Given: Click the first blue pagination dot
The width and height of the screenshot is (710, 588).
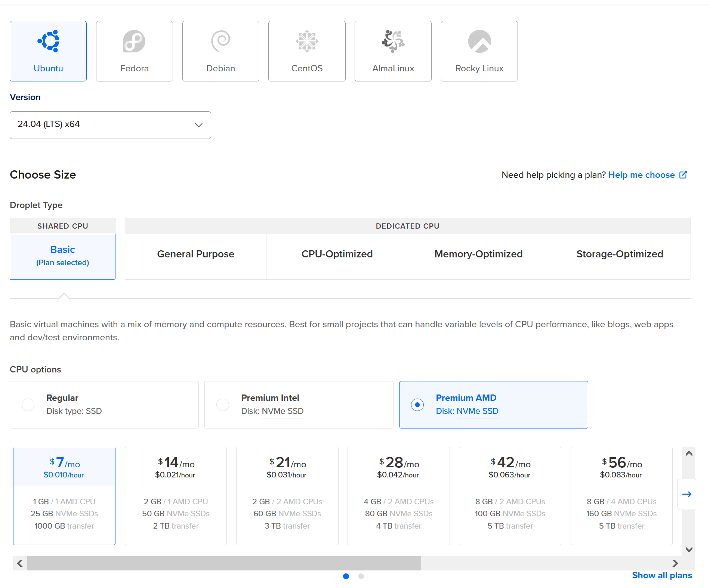Looking at the screenshot, I should point(346,576).
